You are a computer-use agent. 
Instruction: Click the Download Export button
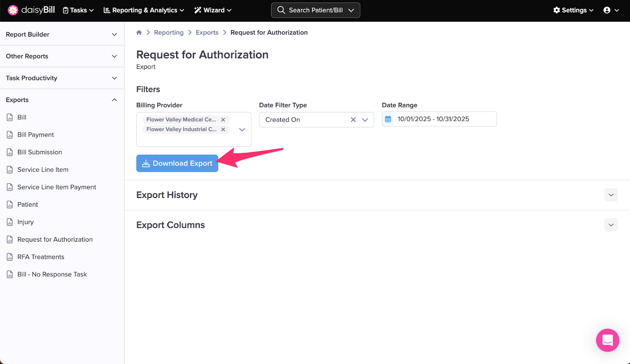pyautogui.click(x=177, y=163)
